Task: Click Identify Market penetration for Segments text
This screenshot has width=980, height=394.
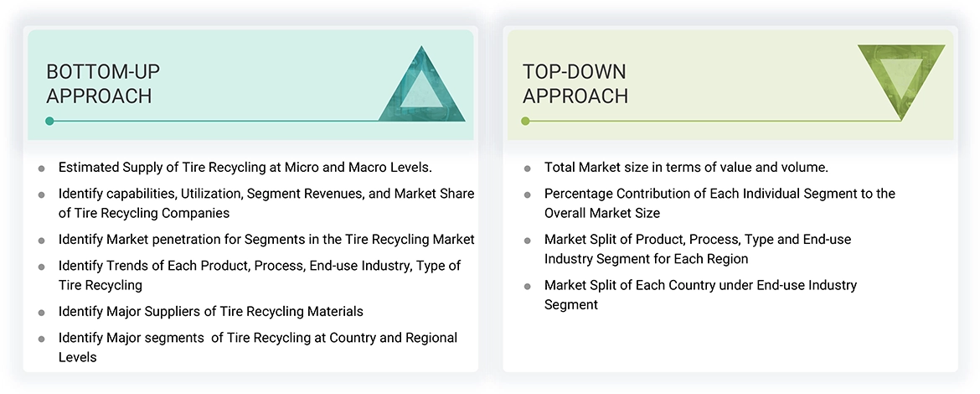Action: tap(266, 240)
